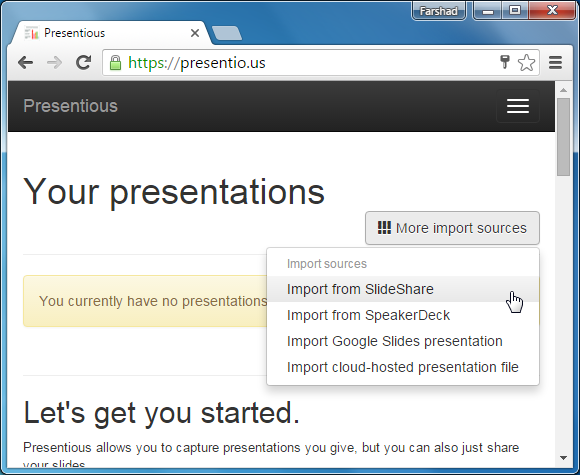The image size is (580, 475).
Task: Close the Presentious browser tab
Action: tap(195, 33)
